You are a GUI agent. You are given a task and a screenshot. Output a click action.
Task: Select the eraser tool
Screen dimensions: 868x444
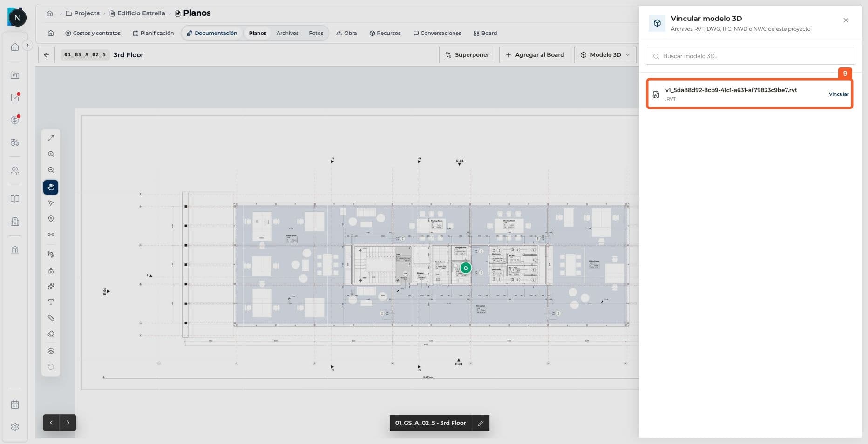click(51, 334)
